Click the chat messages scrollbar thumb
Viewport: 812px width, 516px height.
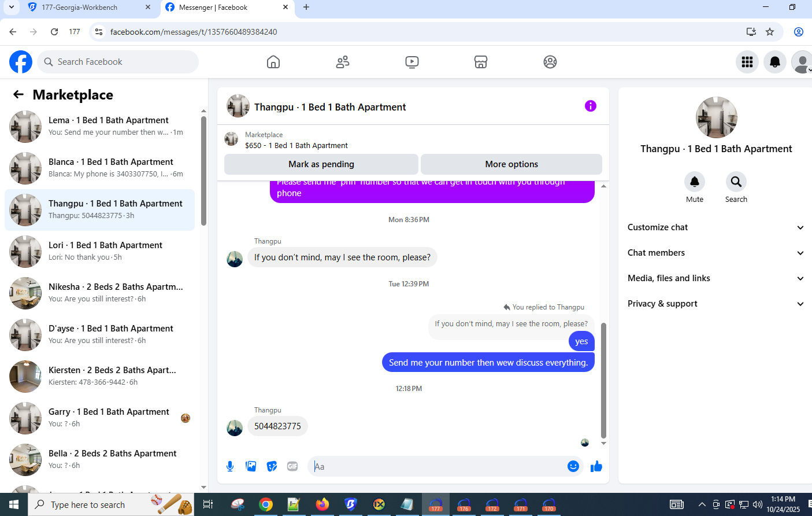tap(603, 381)
